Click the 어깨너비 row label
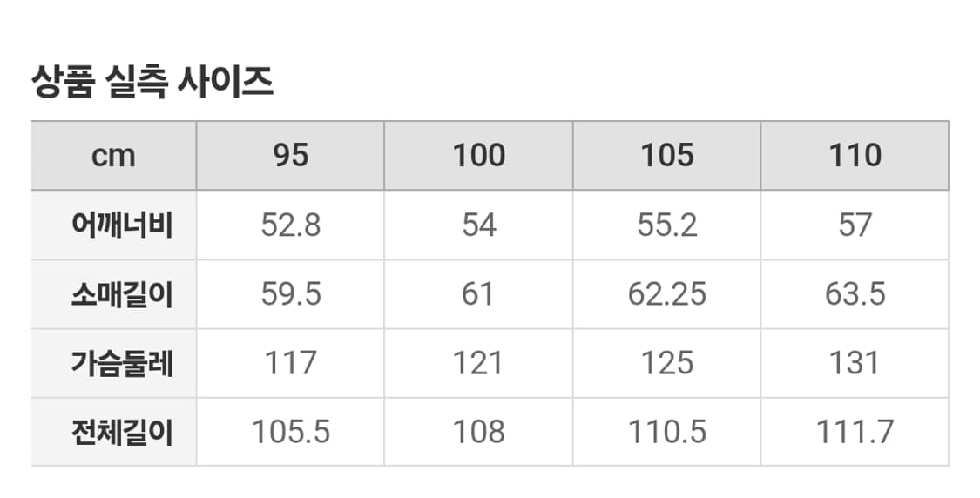Screen dimensions: 980x498 (x=121, y=225)
